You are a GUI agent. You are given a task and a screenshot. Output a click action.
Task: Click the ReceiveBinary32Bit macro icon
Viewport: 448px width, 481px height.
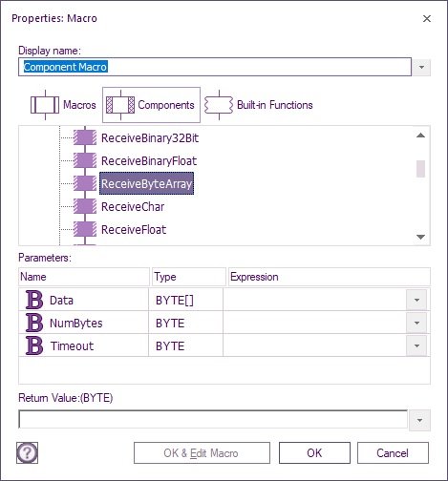(85, 137)
